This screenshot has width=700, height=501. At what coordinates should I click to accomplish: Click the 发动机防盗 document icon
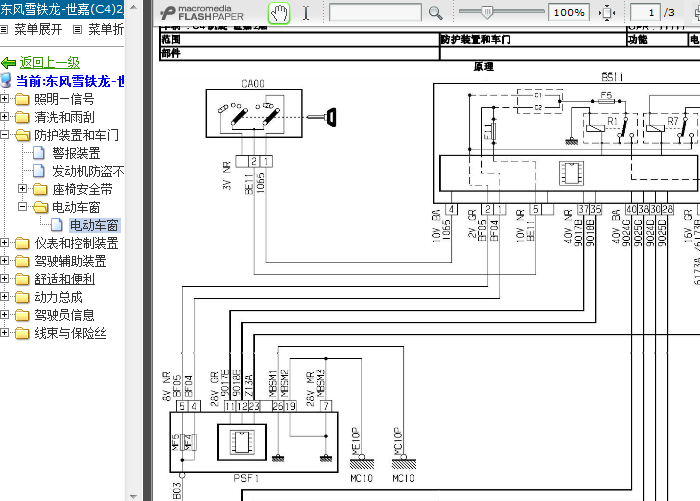point(39,171)
